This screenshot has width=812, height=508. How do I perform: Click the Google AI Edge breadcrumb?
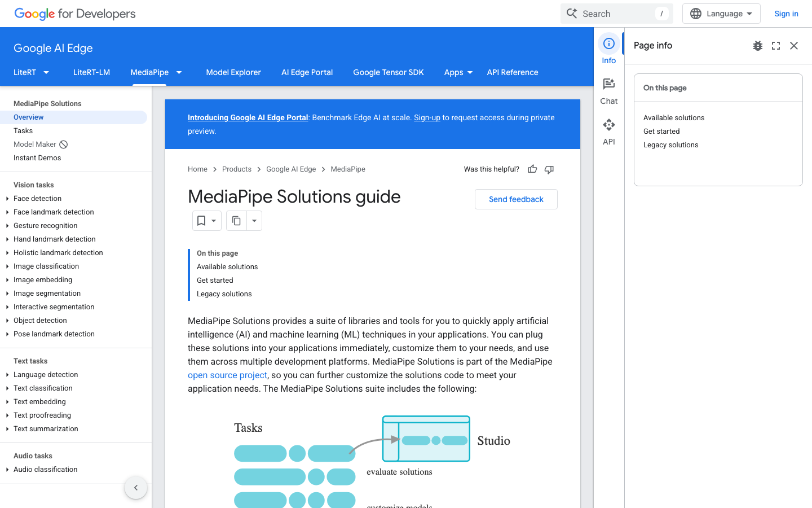291,169
